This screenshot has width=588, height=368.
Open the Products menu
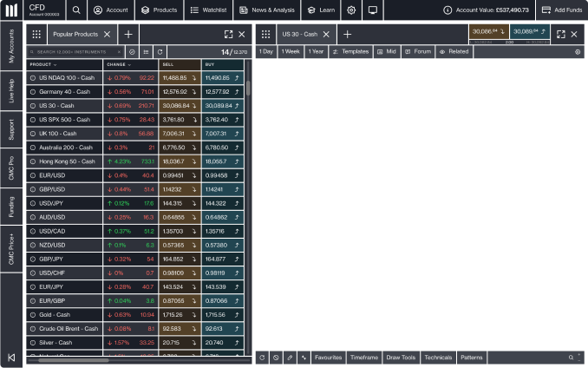point(159,10)
